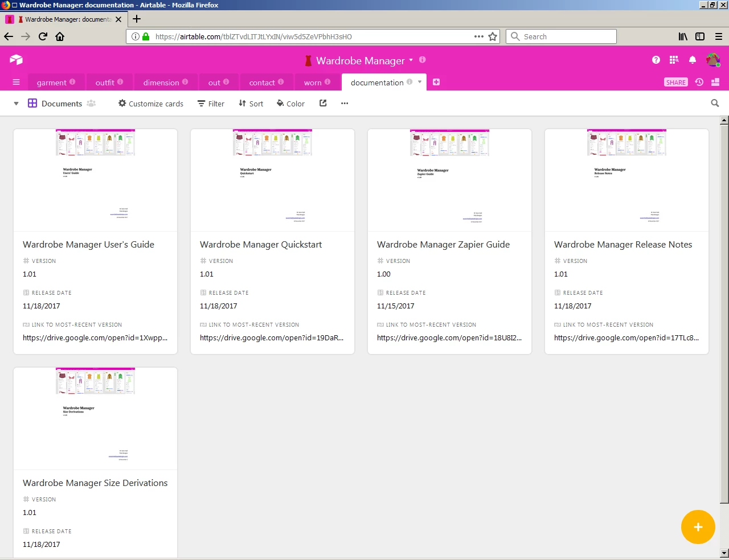Click the vertical scrollbar down arrow
The image size is (729, 560).
[724, 553]
